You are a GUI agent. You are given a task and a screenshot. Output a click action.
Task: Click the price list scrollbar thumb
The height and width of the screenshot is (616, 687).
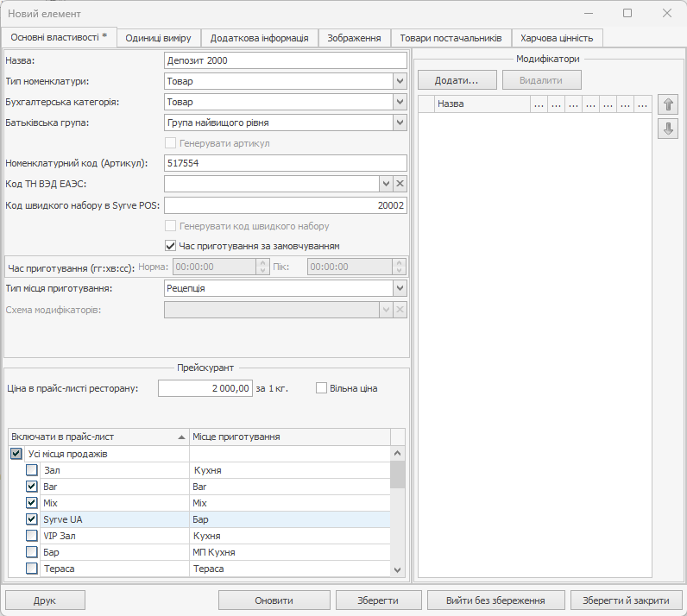point(397,475)
